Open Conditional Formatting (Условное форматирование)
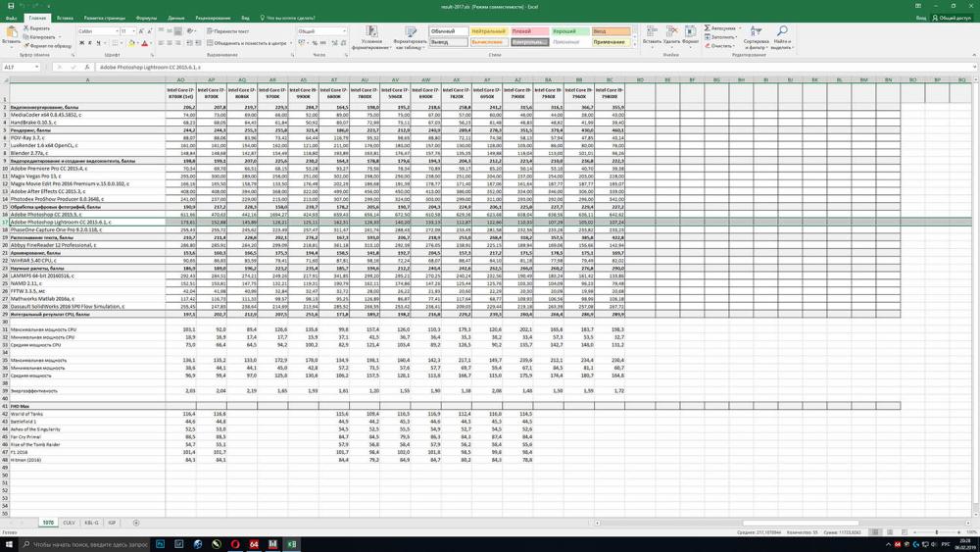The image size is (980, 552). click(x=371, y=38)
